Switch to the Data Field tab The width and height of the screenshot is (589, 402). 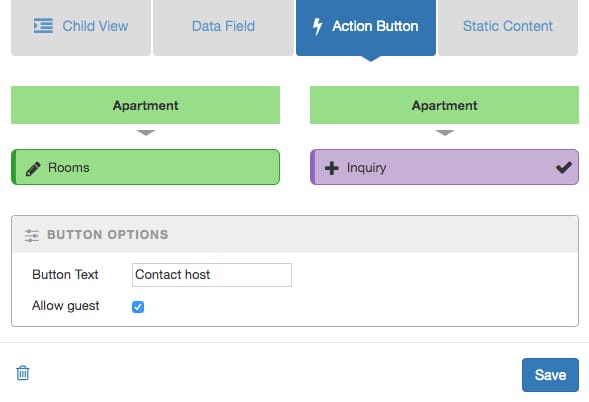tap(224, 27)
